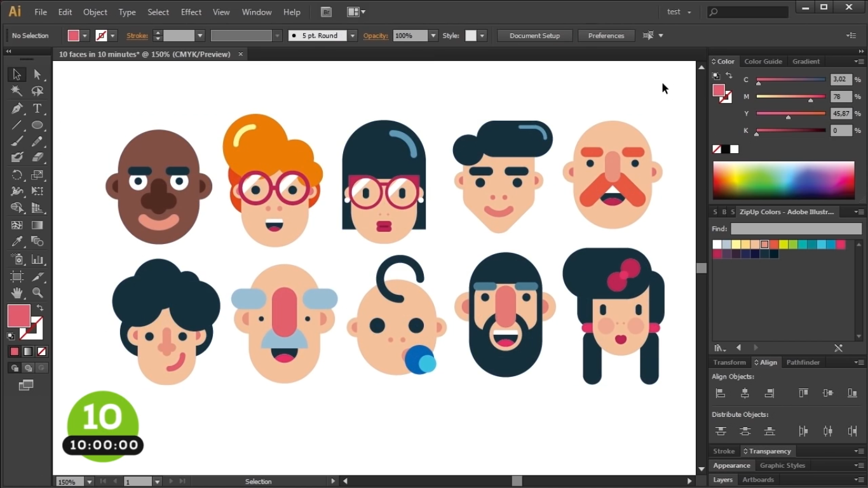Pick the Magic Wand tool

[17, 91]
